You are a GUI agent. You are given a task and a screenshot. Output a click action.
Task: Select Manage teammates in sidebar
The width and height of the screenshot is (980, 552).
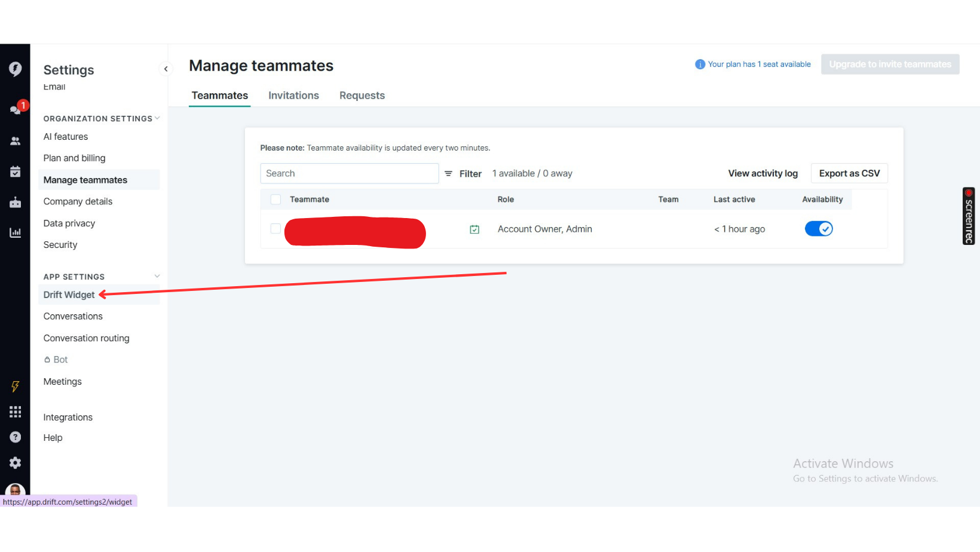(x=99, y=180)
